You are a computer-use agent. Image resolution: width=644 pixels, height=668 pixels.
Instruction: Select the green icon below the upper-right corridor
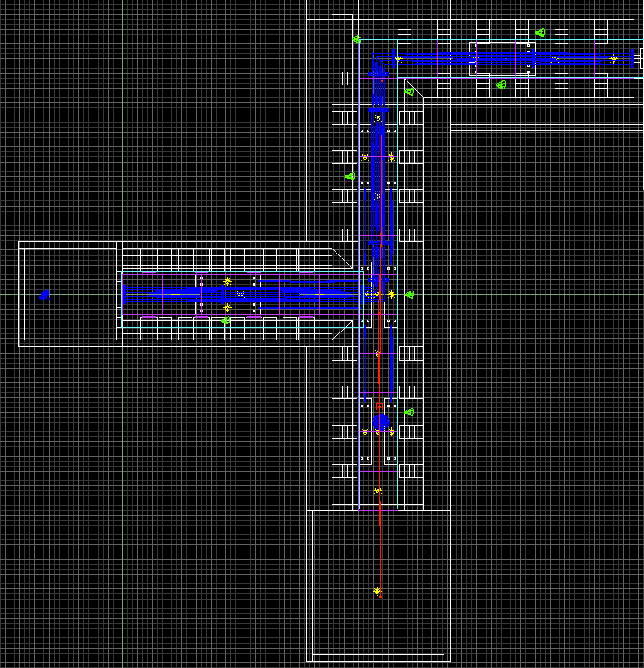pyautogui.click(x=501, y=85)
